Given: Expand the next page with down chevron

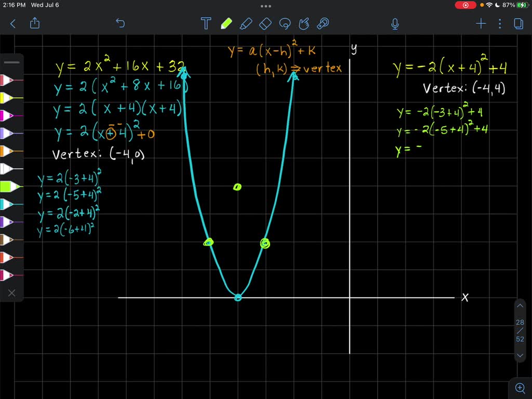Looking at the screenshot, I should (520, 355).
